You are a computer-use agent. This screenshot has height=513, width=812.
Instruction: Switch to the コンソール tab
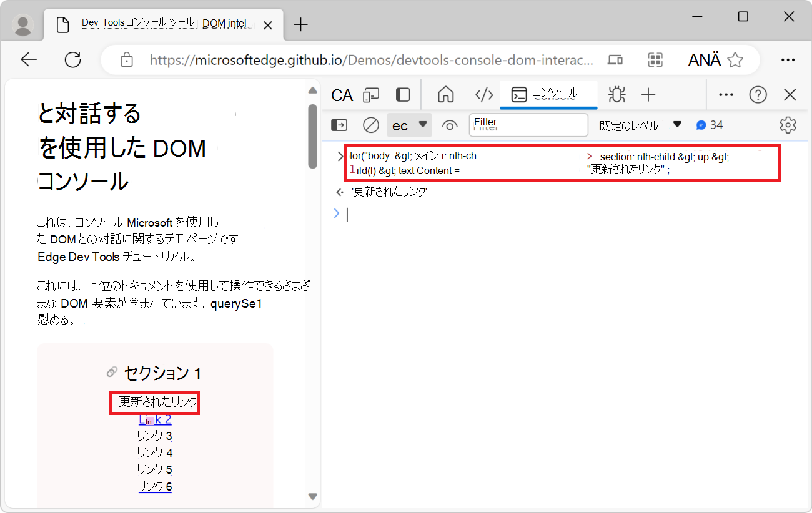coord(548,95)
